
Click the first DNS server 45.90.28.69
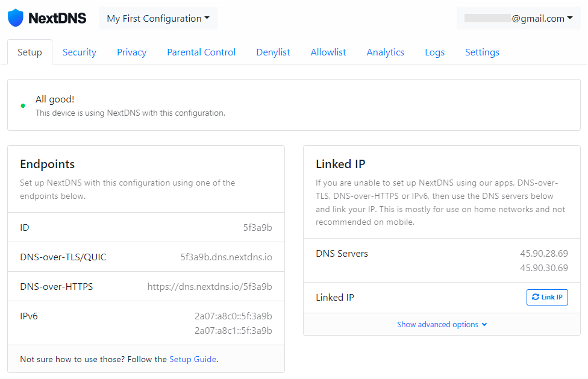pos(543,254)
